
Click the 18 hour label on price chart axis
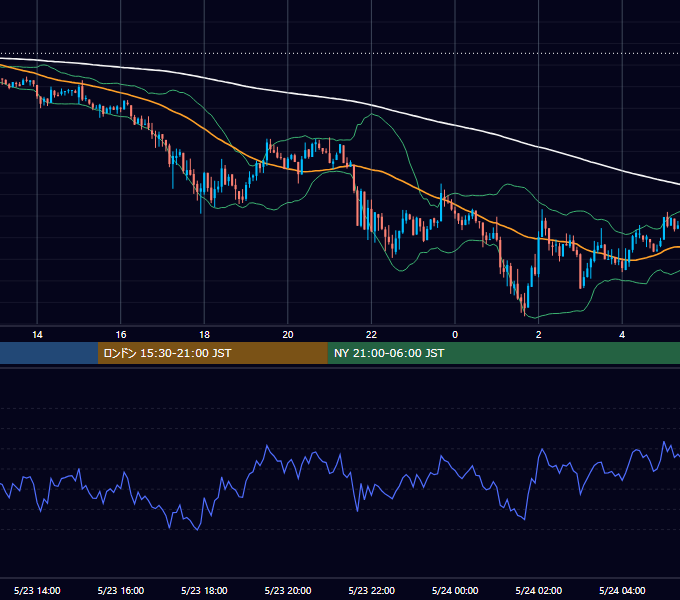pos(204,335)
